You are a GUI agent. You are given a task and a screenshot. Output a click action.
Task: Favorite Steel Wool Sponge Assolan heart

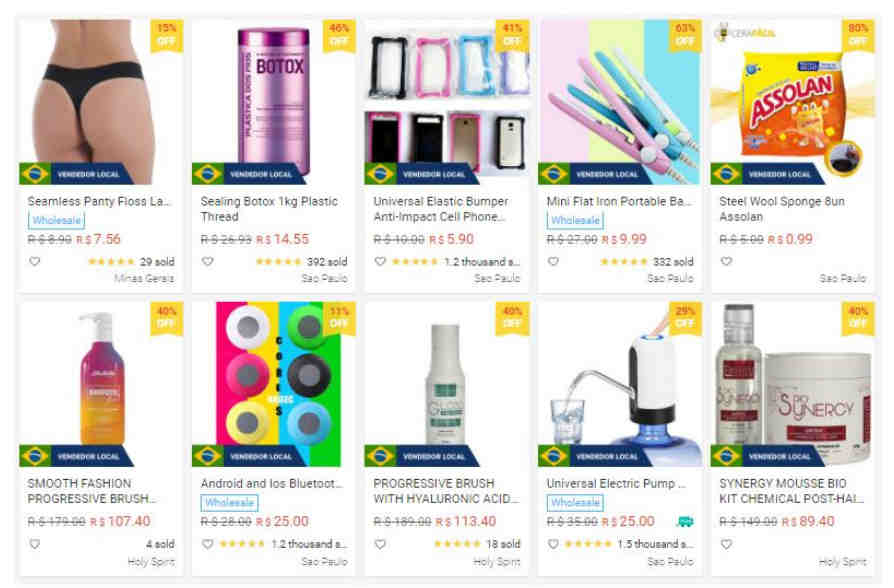pos(726,261)
